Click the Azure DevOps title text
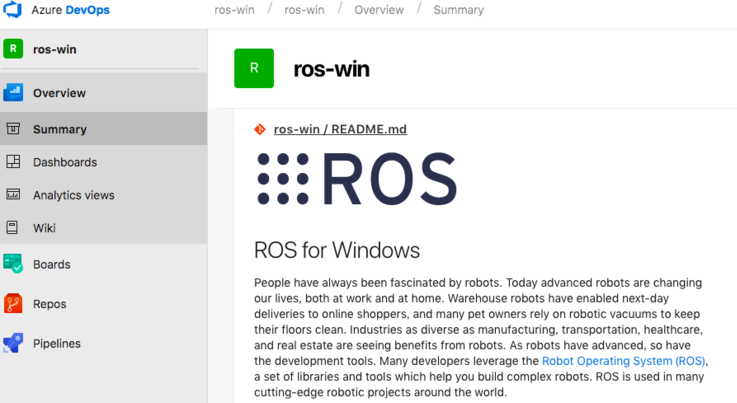 point(71,10)
